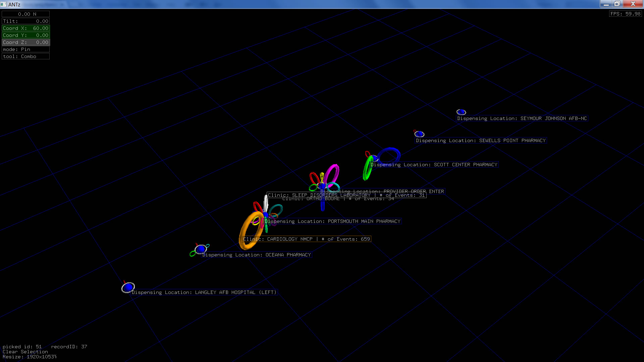Click the Seymour Johnson AFB-NC node
This screenshot has height=362, width=644.
click(x=461, y=112)
